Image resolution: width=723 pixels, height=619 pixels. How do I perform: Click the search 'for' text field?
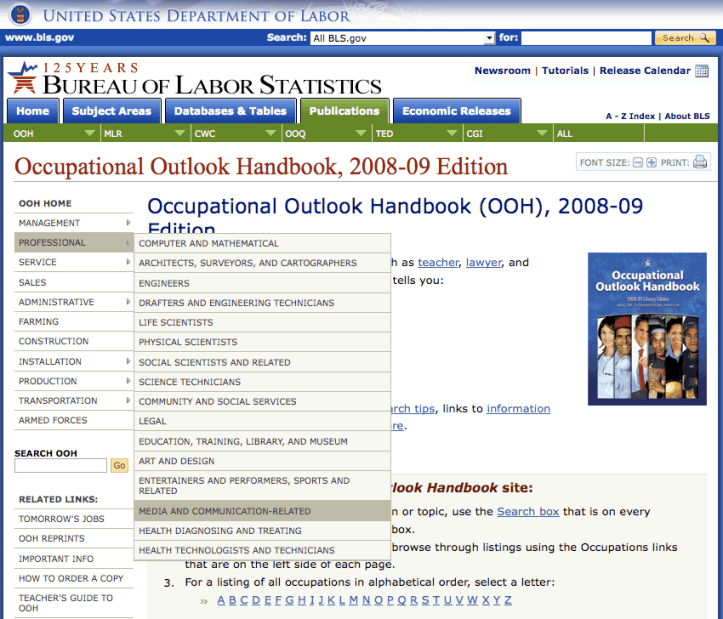tap(586, 38)
